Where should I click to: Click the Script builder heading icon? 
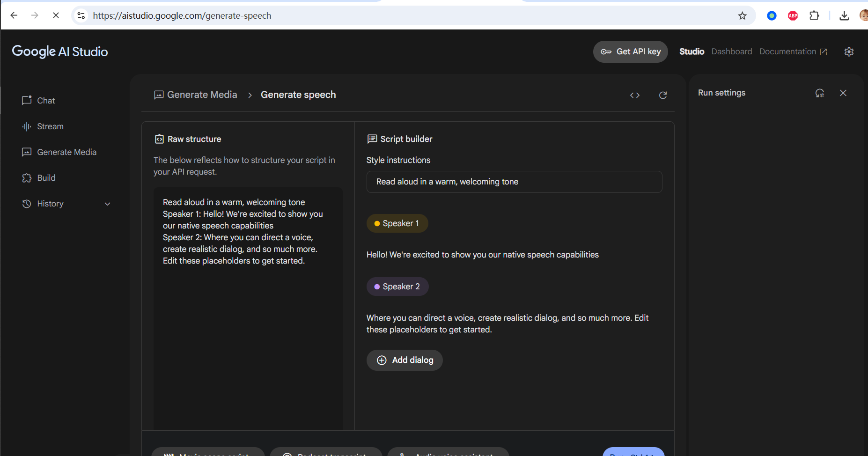point(372,139)
